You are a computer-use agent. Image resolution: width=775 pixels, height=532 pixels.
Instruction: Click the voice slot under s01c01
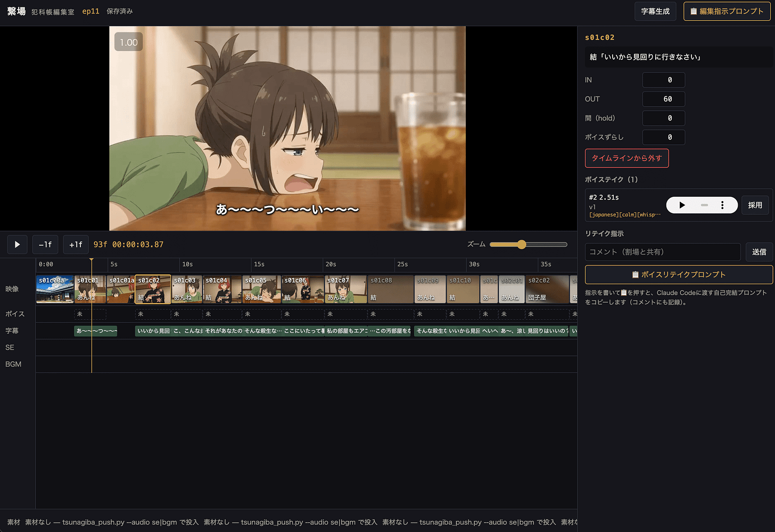coord(90,314)
